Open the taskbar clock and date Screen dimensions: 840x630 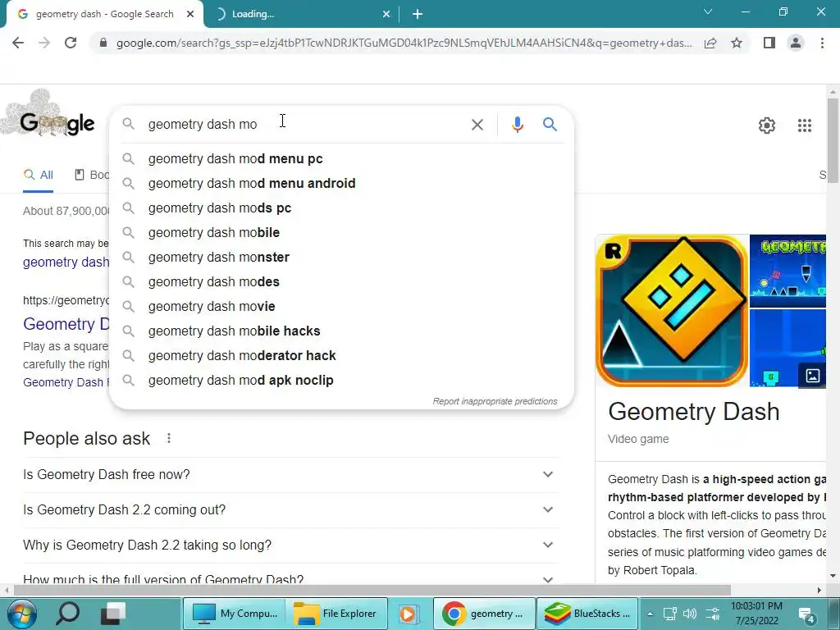(x=756, y=614)
